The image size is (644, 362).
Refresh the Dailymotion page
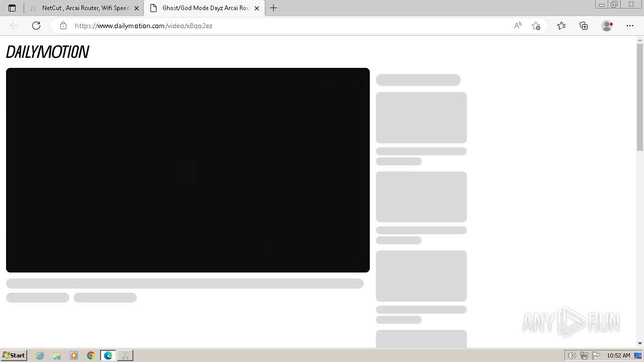point(36,26)
